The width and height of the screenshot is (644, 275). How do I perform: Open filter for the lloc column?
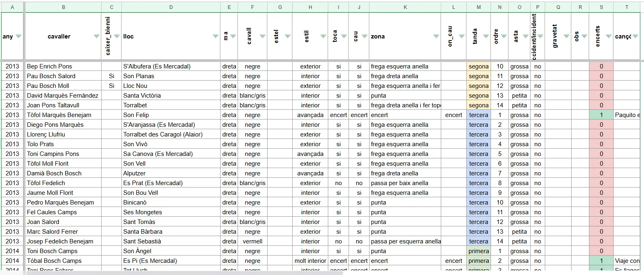215,36
